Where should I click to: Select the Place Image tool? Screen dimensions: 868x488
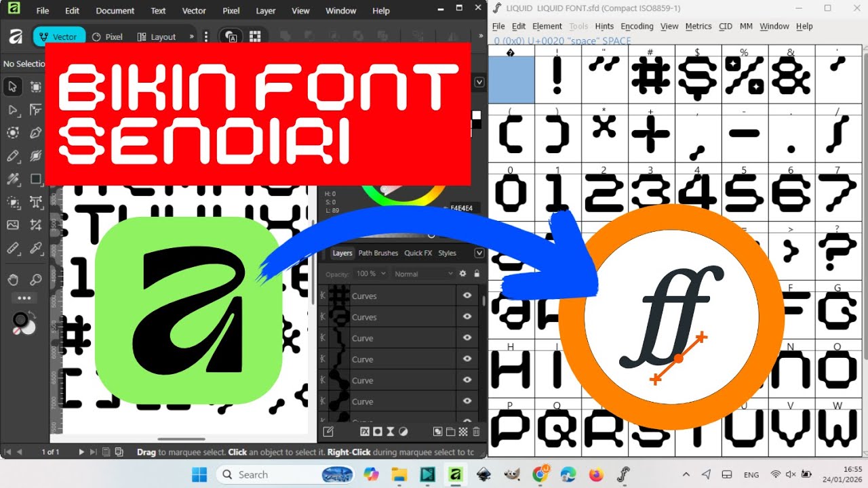tap(12, 225)
